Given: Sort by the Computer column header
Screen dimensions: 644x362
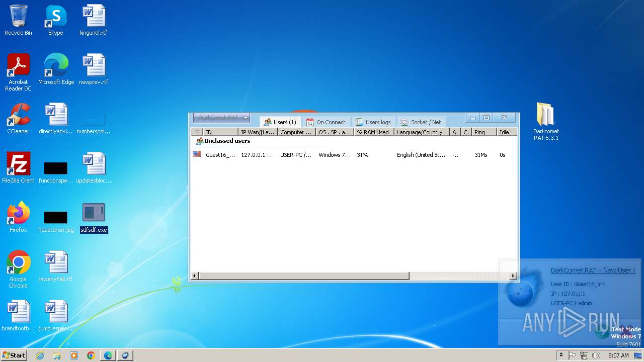Looking at the screenshot, I should [297, 132].
